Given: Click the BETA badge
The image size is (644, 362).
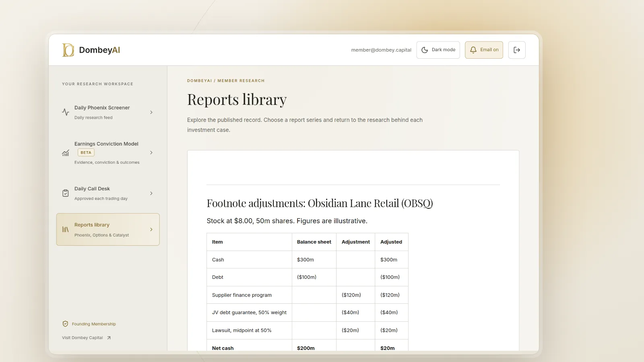Looking at the screenshot, I should tap(86, 152).
